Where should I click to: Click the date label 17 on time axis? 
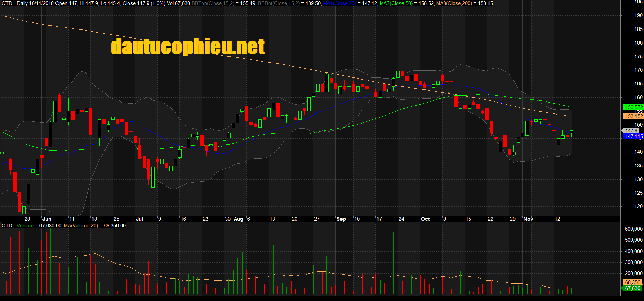(379, 219)
